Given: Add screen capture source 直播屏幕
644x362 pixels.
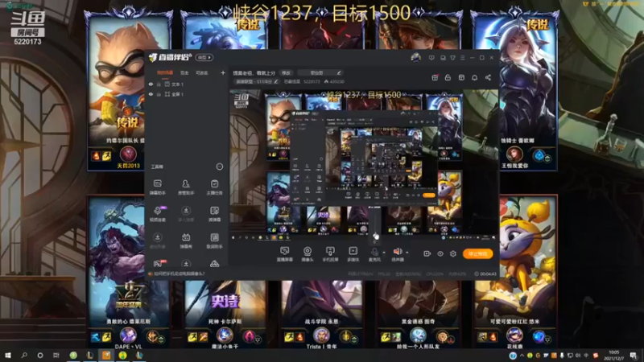Looking at the screenshot, I should click(284, 254).
